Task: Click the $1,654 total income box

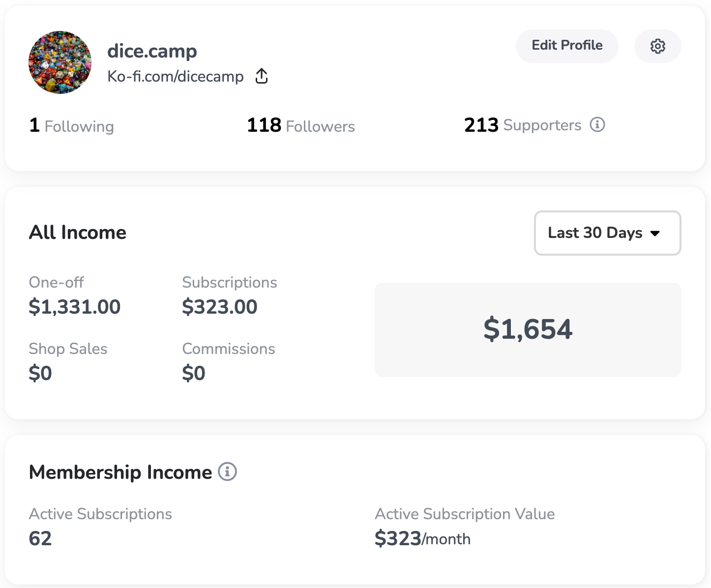Action: [x=528, y=329]
